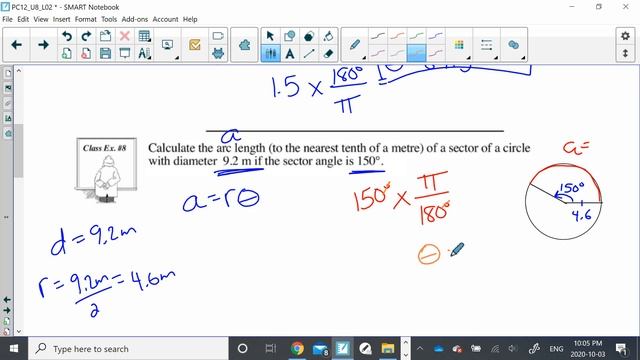Show hidden system tray icons chevron
The image size is (640, 360).
point(419,349)
